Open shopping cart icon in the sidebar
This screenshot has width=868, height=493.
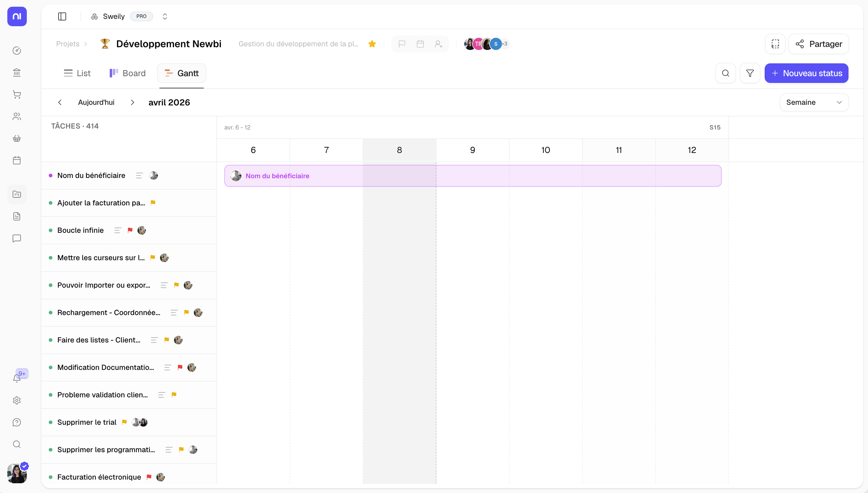(x=16, y=94)
